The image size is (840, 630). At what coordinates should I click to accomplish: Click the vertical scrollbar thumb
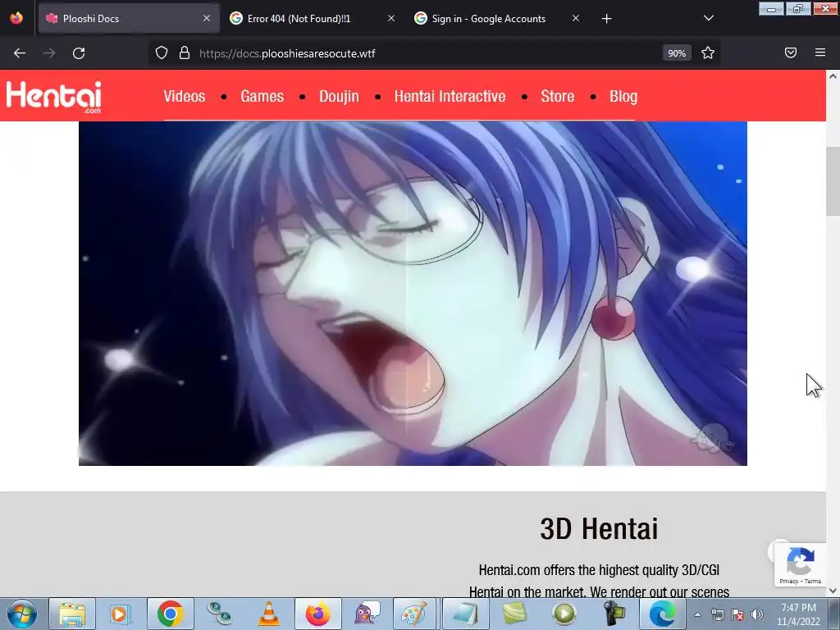click(833, 181)
